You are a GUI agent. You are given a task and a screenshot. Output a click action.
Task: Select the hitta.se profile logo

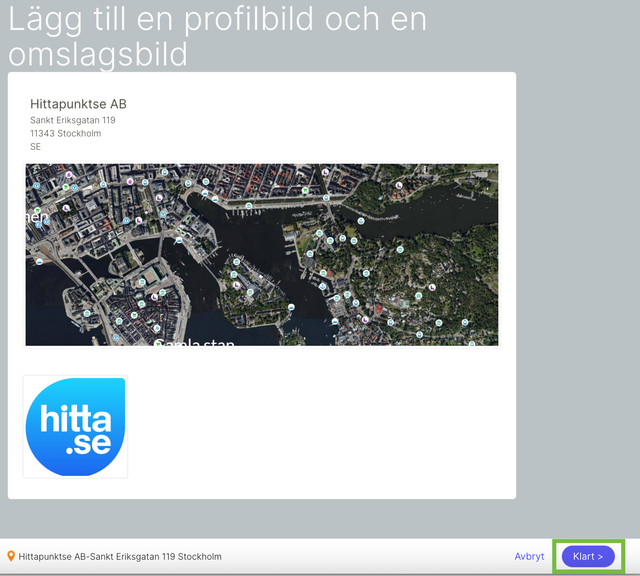click(x=76, y=427)
